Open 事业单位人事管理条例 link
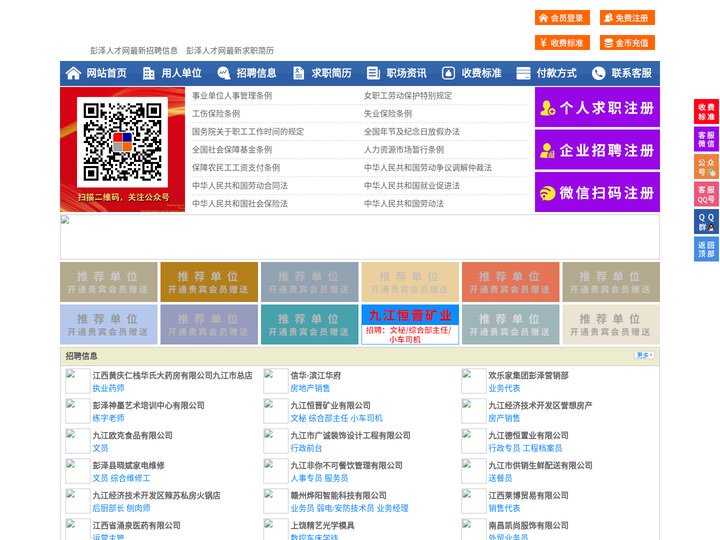Viewport: 720px width, 540px height. point(232,96)
